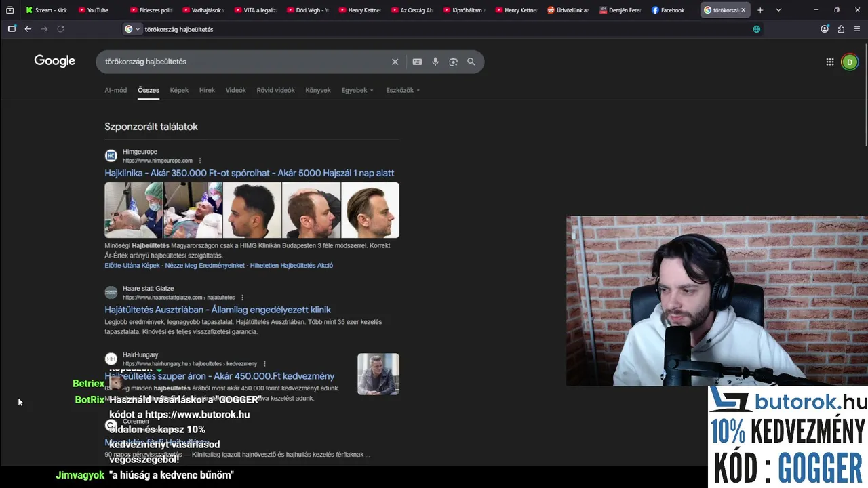Open the Hihetetlen Hajbeültetés Akció sitelink
This screenshot has width=868, height=488.
point(292,266)
